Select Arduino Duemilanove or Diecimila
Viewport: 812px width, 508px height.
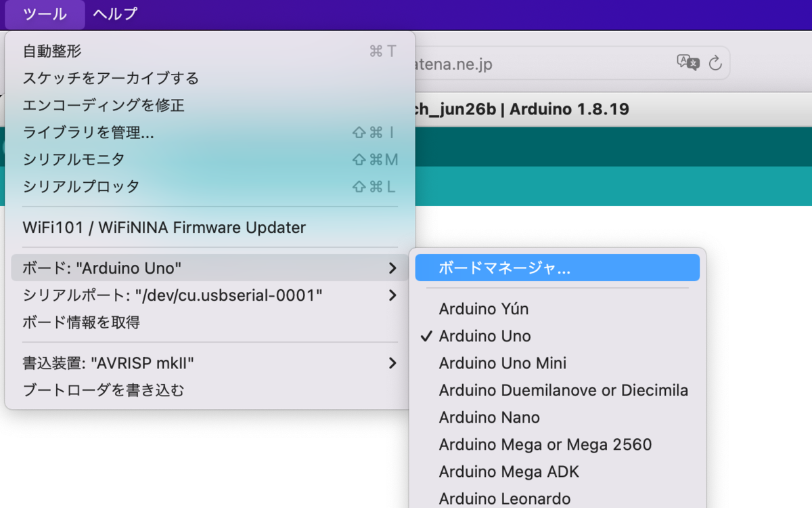point(558,390)
